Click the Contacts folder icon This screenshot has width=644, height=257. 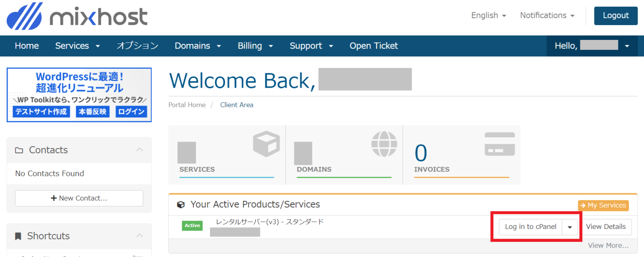click(x=19, y=150)
